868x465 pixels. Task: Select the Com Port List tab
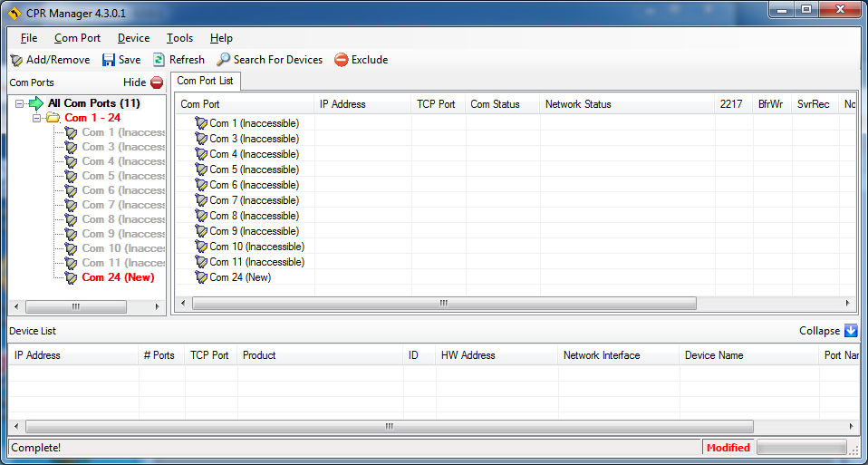click(x=206, y=81)
